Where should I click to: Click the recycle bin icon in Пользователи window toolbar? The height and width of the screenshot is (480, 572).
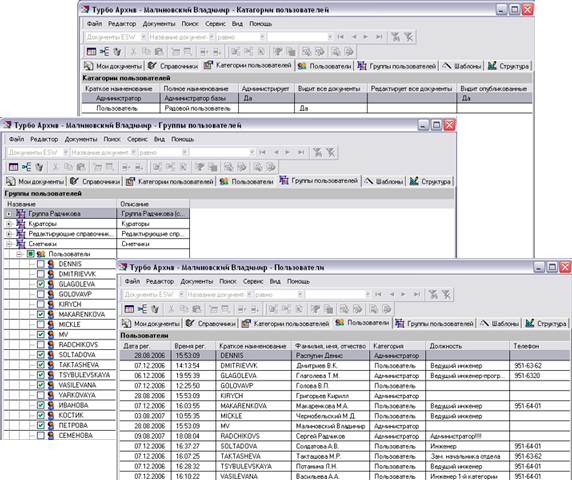tap(155, 309)
